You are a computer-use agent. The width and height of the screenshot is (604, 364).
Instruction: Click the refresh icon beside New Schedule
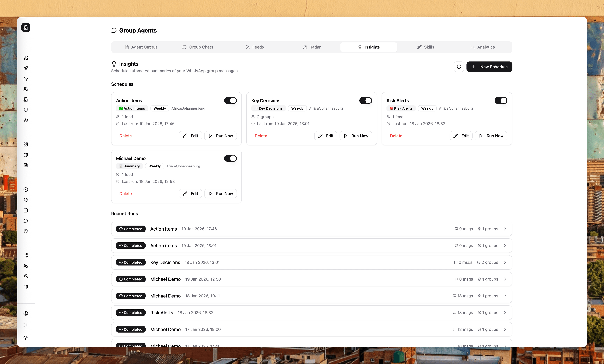click(459, 67)
